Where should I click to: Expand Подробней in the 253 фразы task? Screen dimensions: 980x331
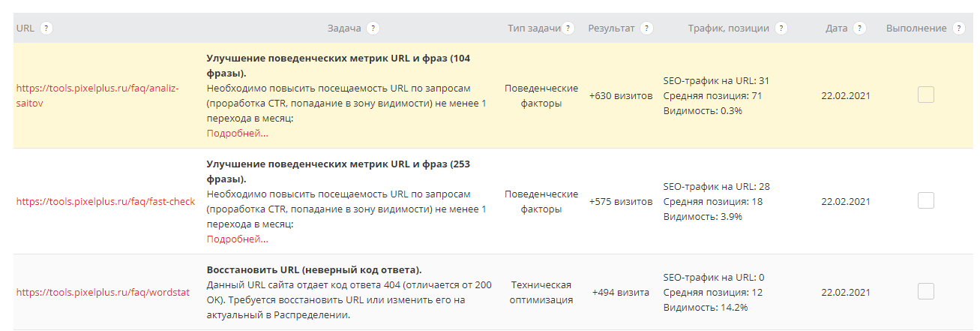coord(237,239)
